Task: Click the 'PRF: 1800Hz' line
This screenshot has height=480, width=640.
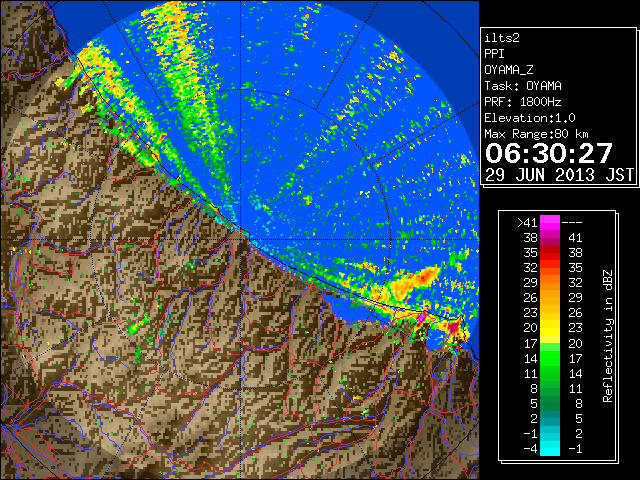Action: [x=523, y=102]
